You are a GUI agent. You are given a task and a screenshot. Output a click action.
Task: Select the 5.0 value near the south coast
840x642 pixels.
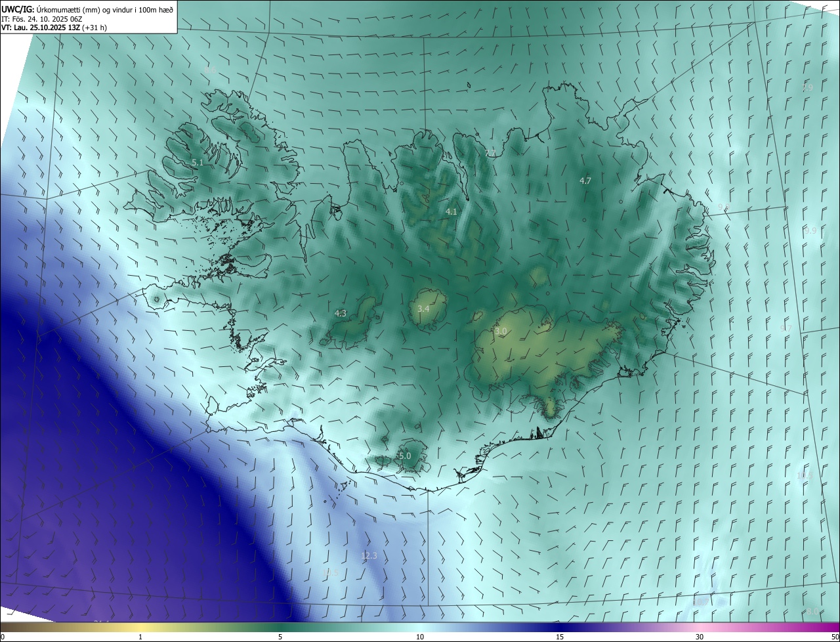pyautogui.click(x=404, y=456)
